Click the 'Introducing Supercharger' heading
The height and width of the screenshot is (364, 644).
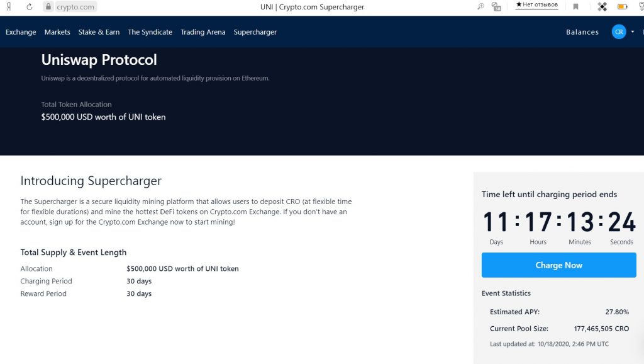coord(91,181)
